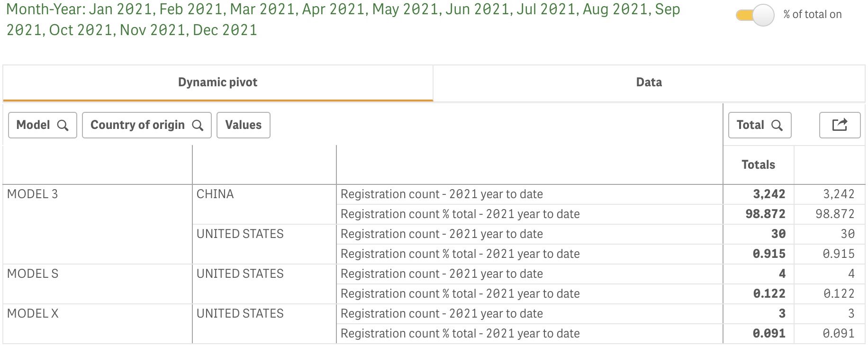This screenshot has height=347, width=868.
Task: Select the MODEL 3 row header
Action: 33,194
